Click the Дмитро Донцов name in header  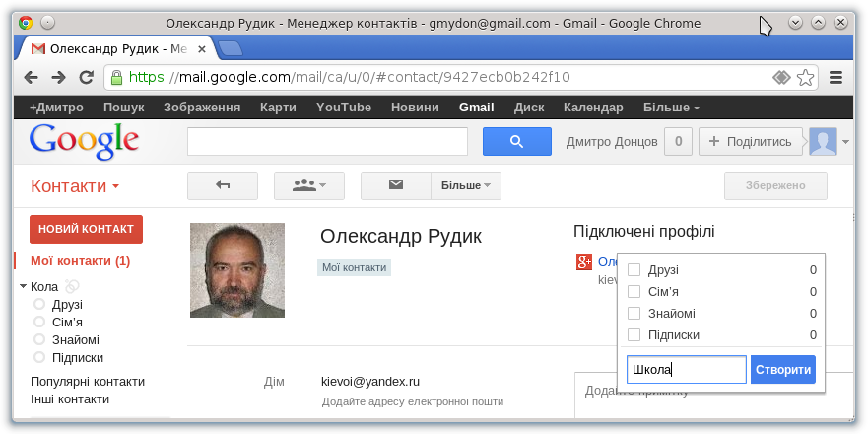612,142
